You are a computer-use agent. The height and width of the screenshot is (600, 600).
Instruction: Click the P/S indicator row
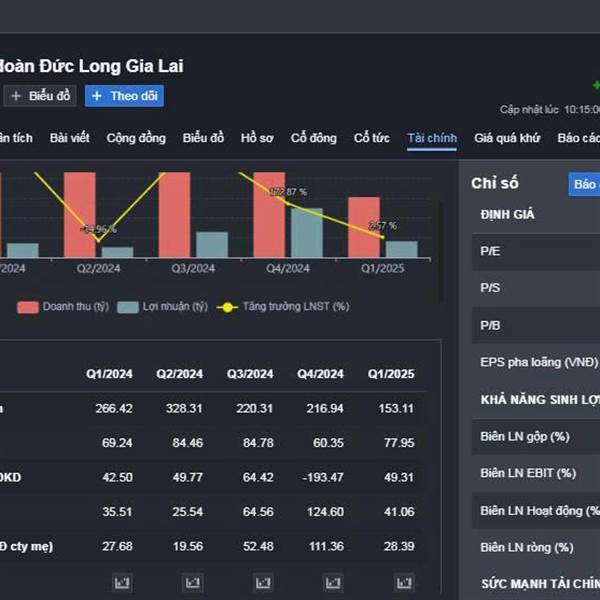(x=536, y=288)
